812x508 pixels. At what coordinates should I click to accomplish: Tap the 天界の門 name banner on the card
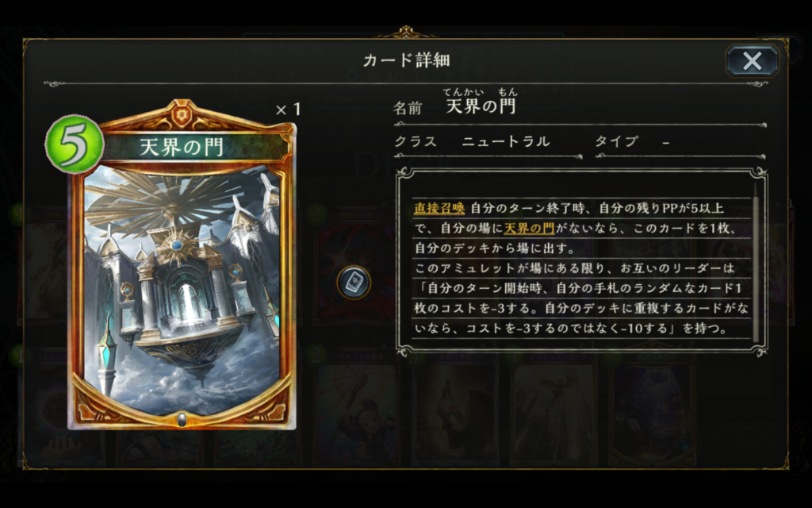pos(182,148)
